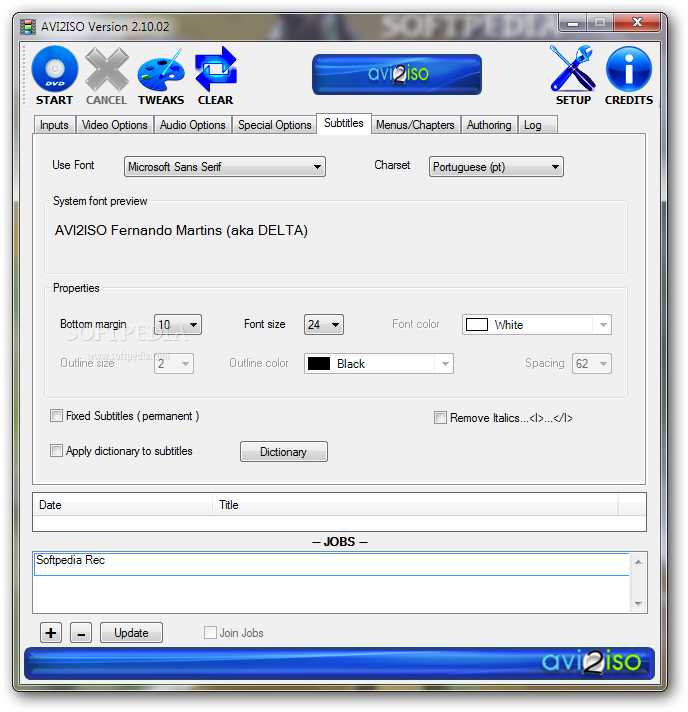This screenshot has height=712, width=688.
Task: Open the Authoring tab
Action: click(489, 125)
